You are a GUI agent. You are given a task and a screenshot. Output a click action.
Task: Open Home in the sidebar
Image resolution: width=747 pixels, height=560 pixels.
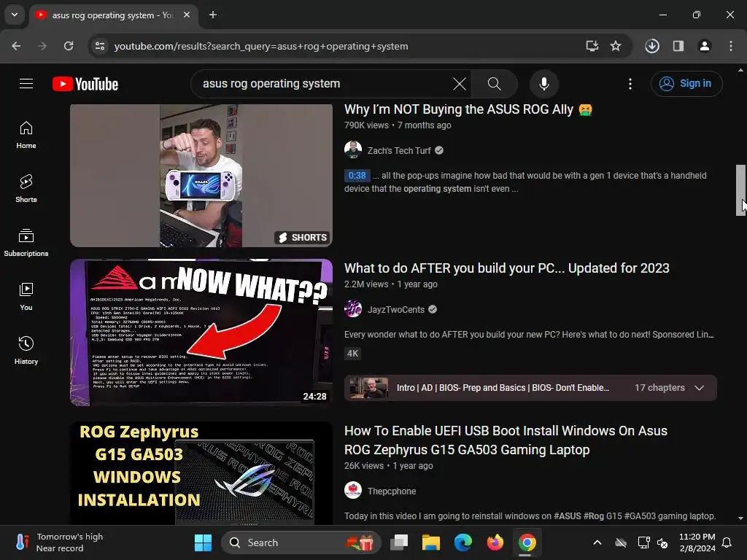26,135
